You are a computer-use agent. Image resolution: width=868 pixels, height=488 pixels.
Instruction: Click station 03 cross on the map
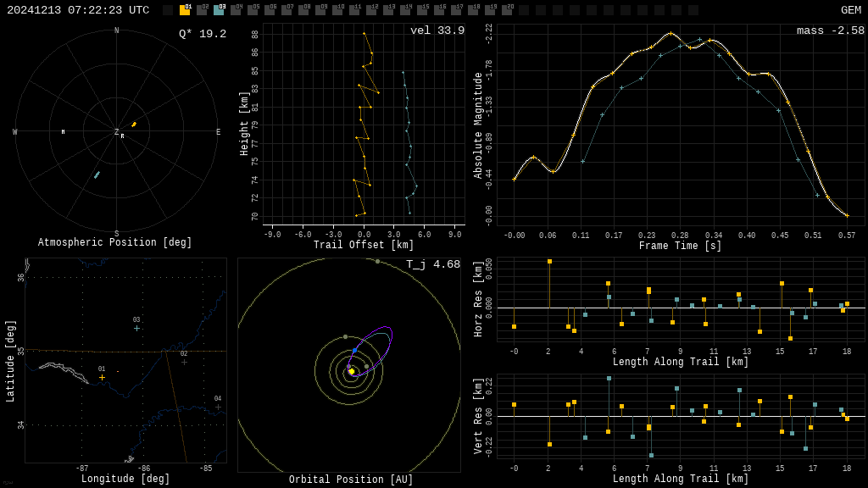tap(136, 328)
